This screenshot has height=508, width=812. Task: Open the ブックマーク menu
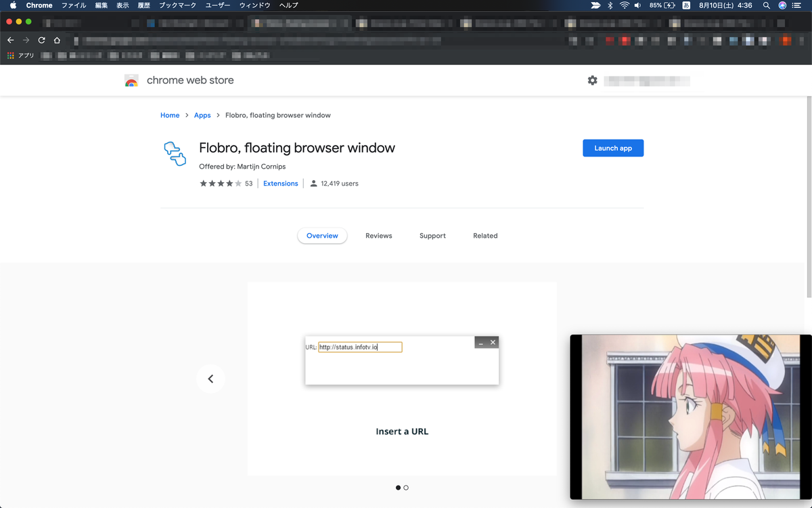click(x=176, y=5)
